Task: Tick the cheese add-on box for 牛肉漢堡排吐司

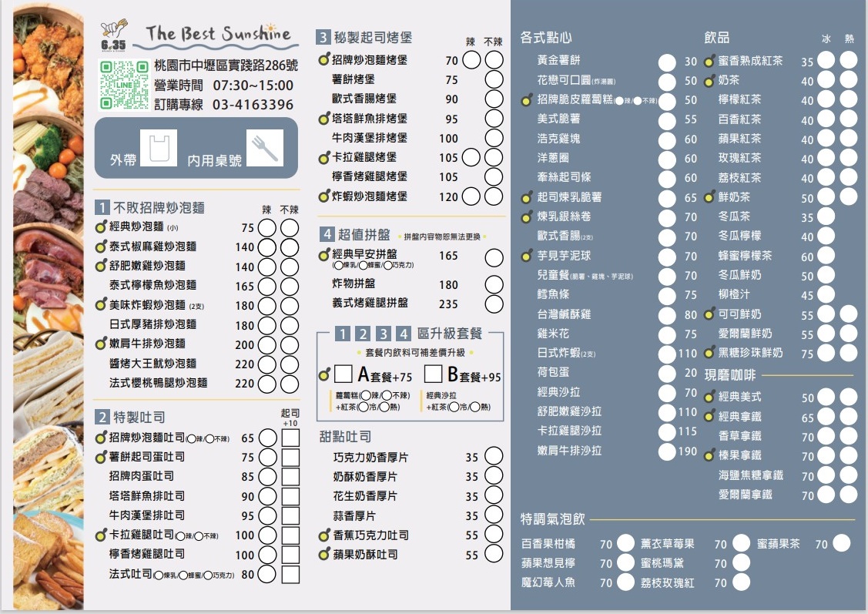Action: [x=290, y=516]
